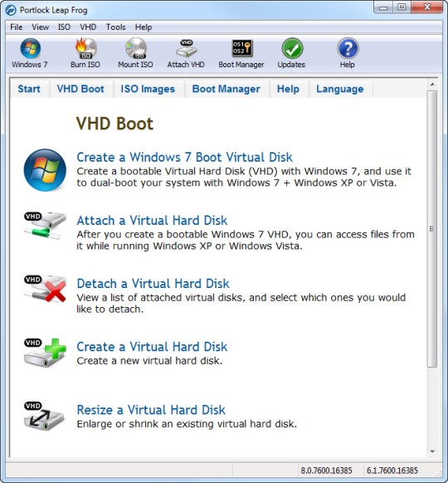Image resolution: width=448 pixels, height=483 pixels.
Task: Click the Windows orb icon beside Create Windows 7 Boot
Action: tap(45, 170)
